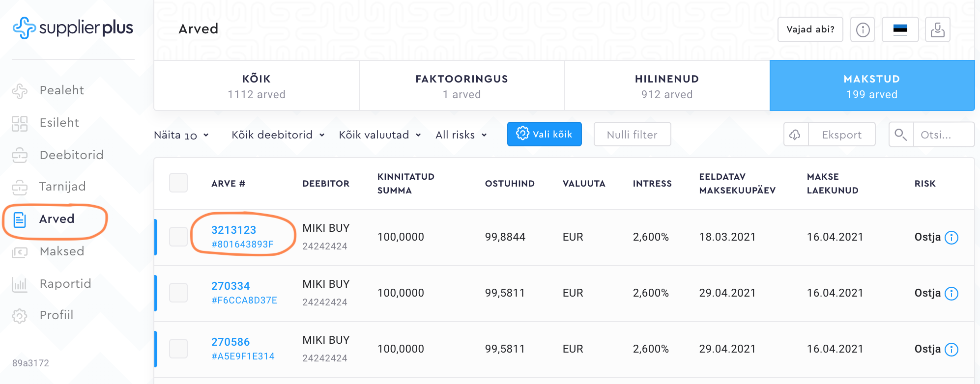Click the logout icon at top right
Screen dimensions: 980x384
click(937, 29)
